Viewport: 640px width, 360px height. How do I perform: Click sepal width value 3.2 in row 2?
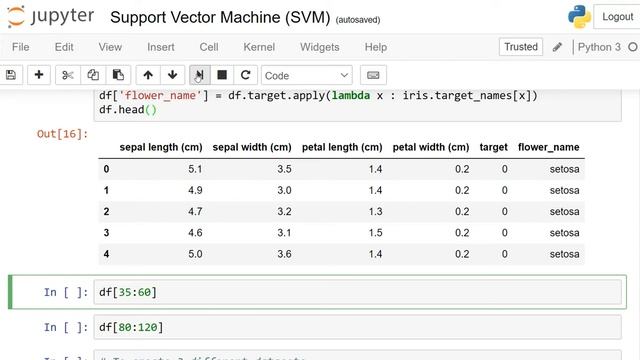tap(284, 211)
